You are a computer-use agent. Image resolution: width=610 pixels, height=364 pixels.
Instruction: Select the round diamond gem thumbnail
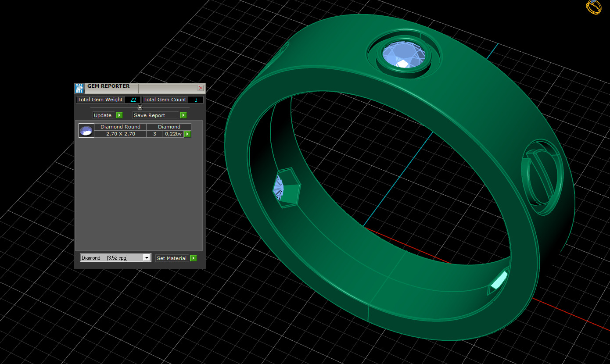86,131
